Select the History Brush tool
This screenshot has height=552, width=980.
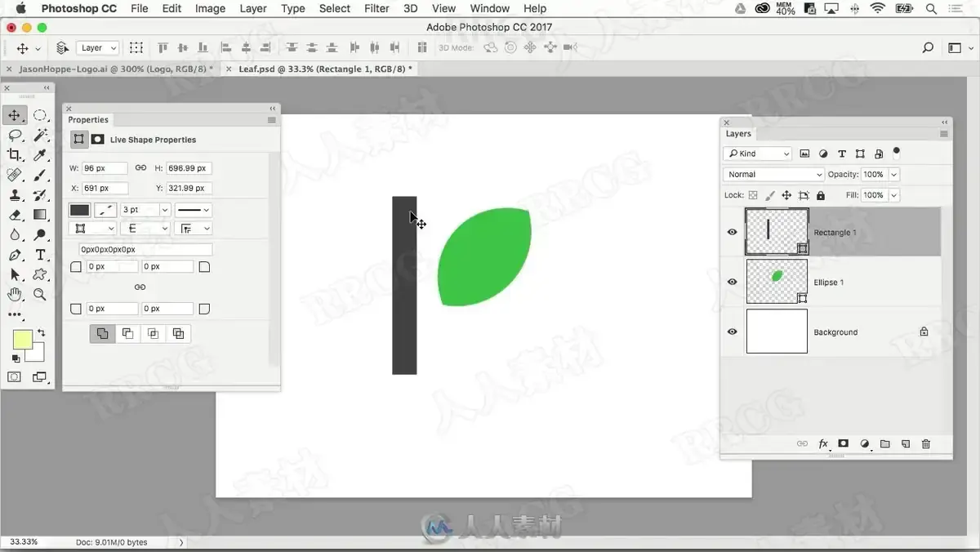click(x=40, y=194)
